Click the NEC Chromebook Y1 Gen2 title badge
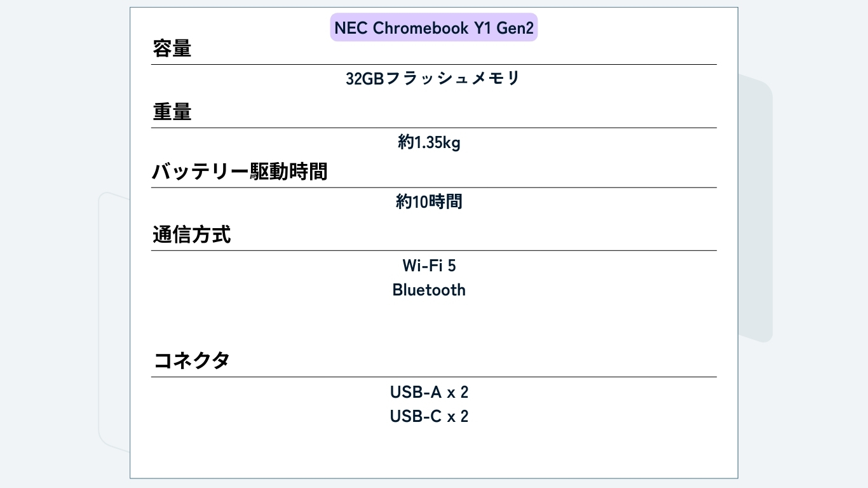 pyautogui.click(x=434, y=28)
